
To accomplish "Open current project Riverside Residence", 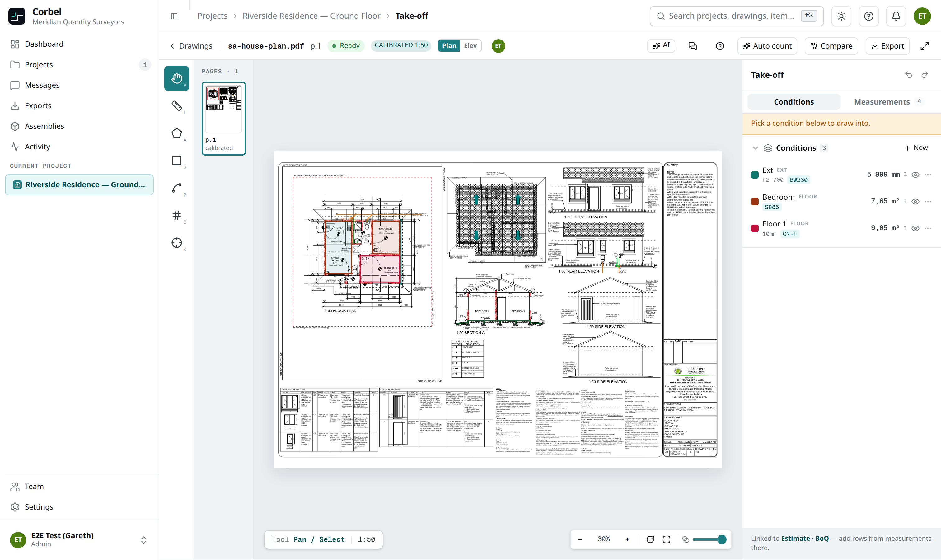I will pos(79,184).
